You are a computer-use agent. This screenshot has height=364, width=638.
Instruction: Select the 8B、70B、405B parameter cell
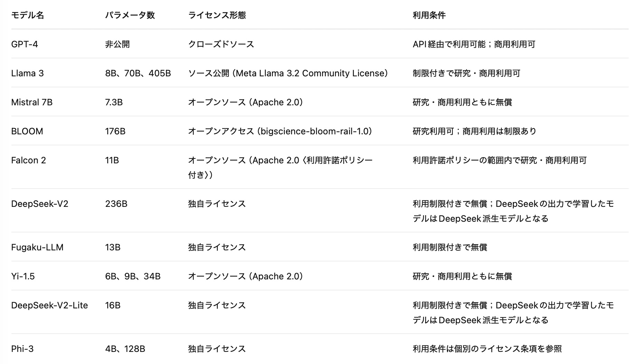[138, 73]
